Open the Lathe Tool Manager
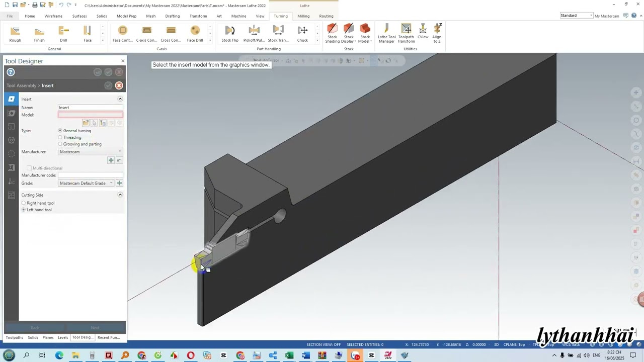The image size is (644, 362). tap(387, 34)
